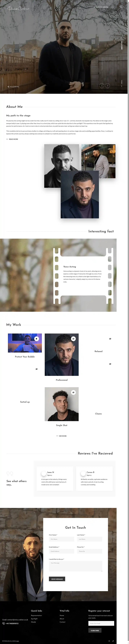Viewport: 129px width, 644px height.
Task: Click the Subscribe button
Action: (95, 631)
